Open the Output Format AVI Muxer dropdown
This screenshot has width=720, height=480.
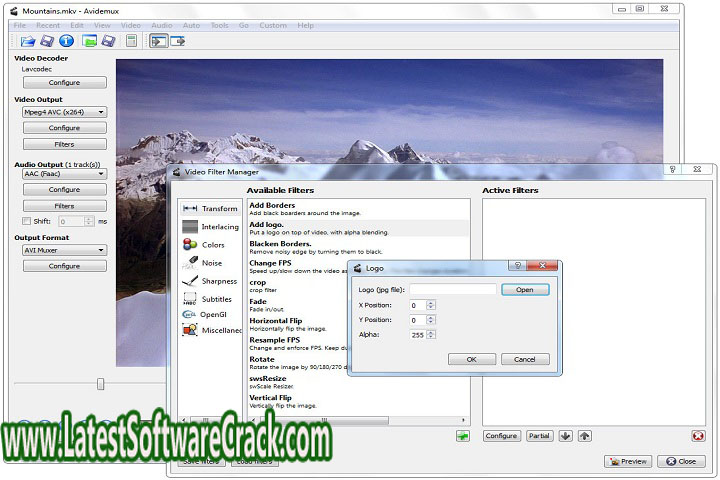point(64,250)
